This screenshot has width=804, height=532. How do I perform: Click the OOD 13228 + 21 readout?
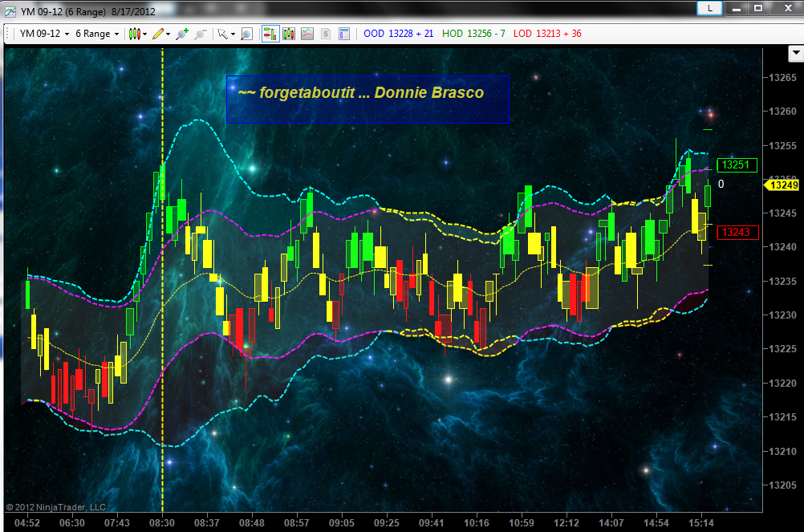click(x=399, y=34)
